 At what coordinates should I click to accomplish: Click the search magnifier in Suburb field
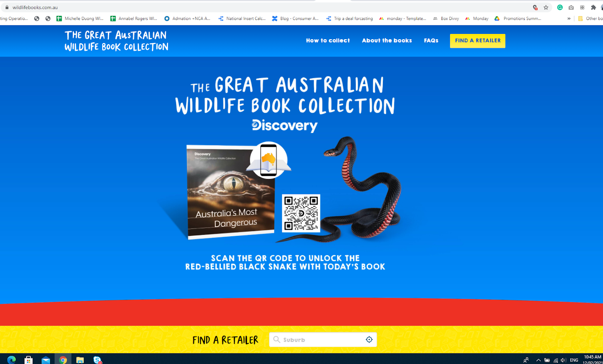point(277,340)
